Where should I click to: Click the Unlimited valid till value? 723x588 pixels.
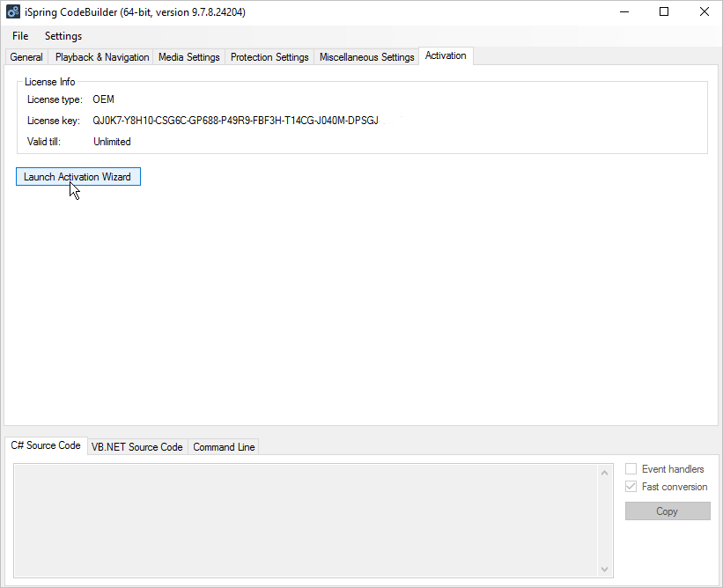(112, 142)
